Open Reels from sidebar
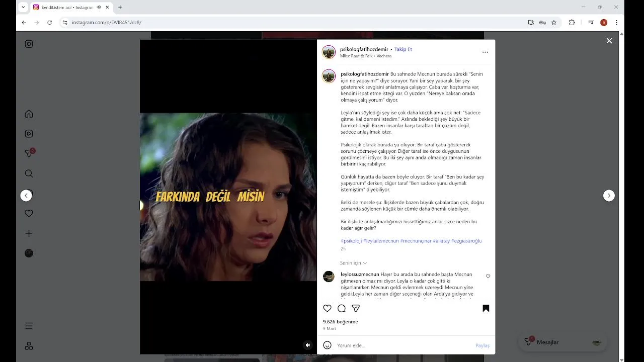The width and height of the screenshot is (644, 362). (29, 134)
